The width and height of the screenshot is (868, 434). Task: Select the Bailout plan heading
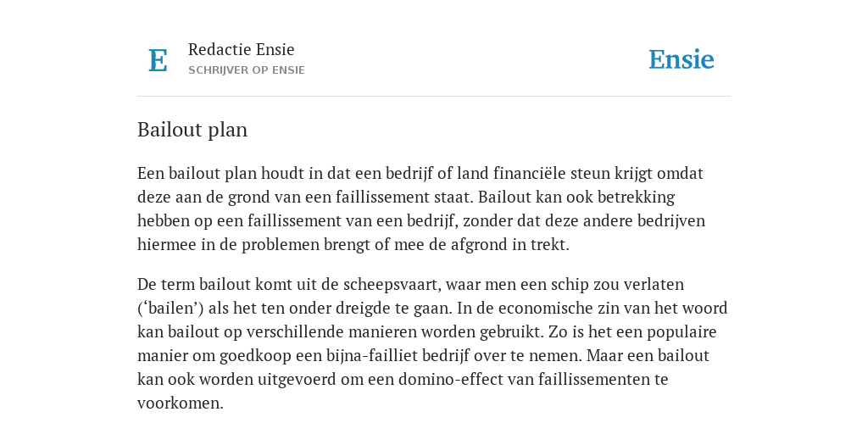coord(192,130)
